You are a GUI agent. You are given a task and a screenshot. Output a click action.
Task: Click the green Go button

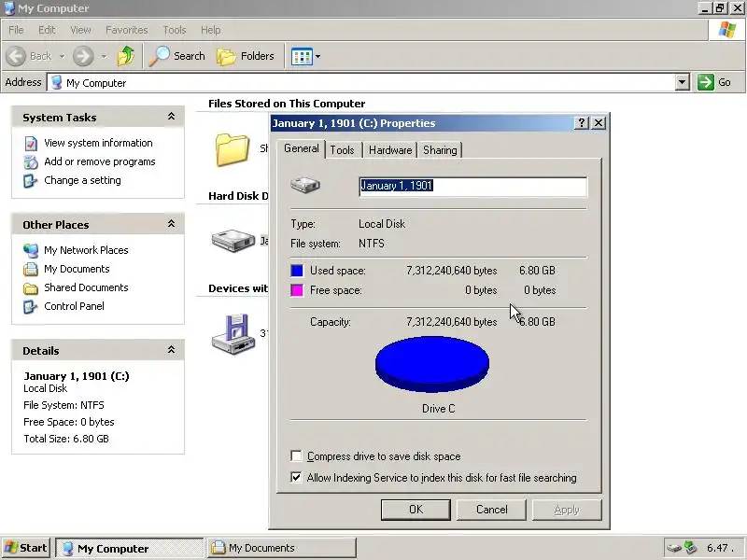point(714,82)
